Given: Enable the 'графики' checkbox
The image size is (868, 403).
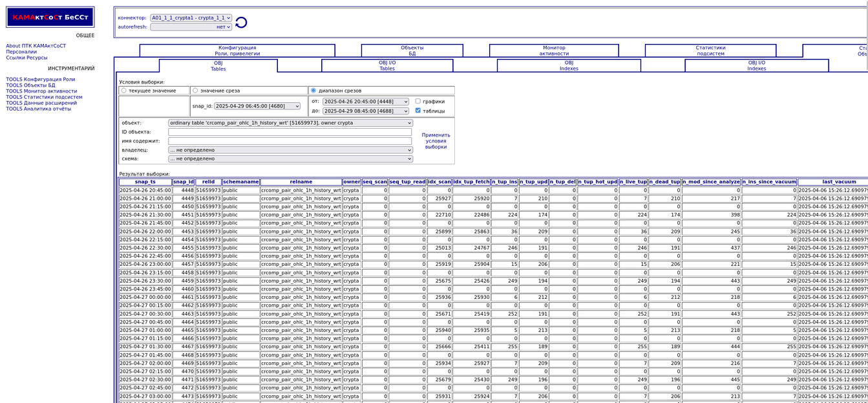Looking at the screenshot, I should click(x=418, y=102).
